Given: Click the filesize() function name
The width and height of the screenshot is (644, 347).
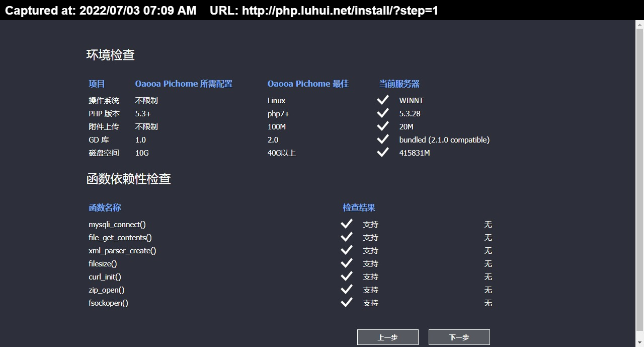Looking at the screenshot, I should [103, 263].
